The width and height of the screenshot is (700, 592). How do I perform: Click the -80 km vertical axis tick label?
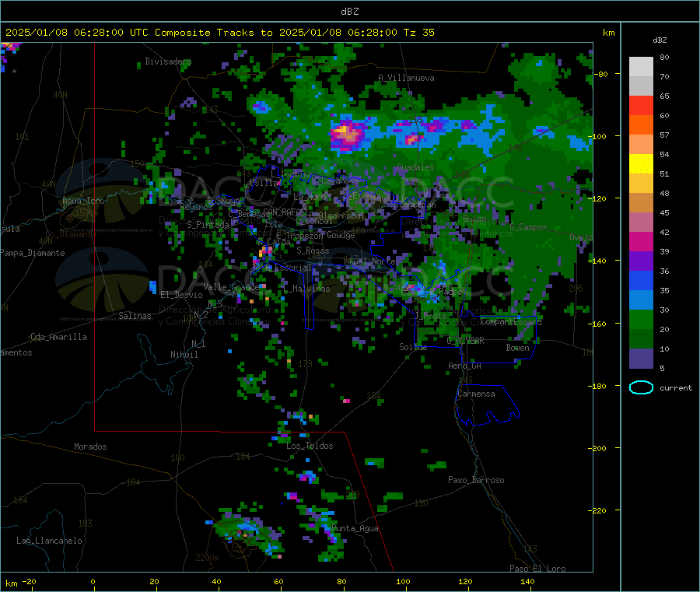(x=600, y=74)
